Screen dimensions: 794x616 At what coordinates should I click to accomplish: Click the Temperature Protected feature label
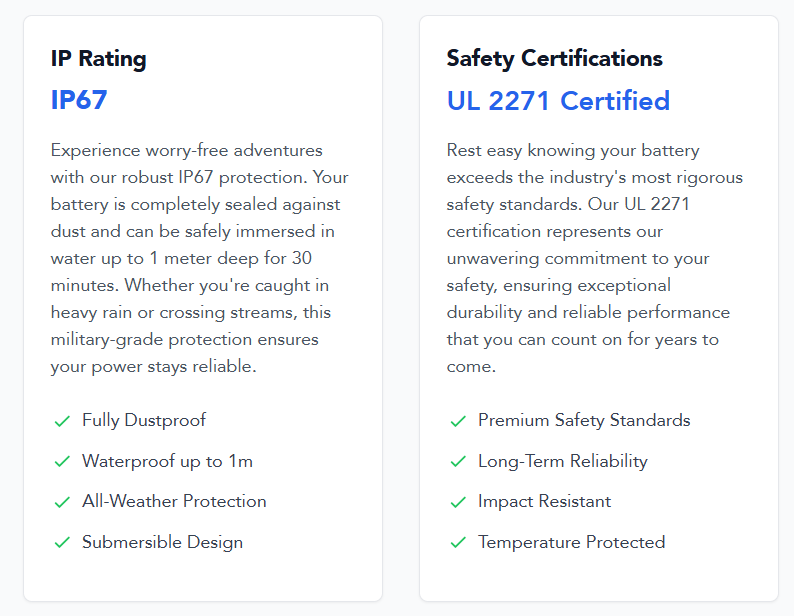click(572, 542)
